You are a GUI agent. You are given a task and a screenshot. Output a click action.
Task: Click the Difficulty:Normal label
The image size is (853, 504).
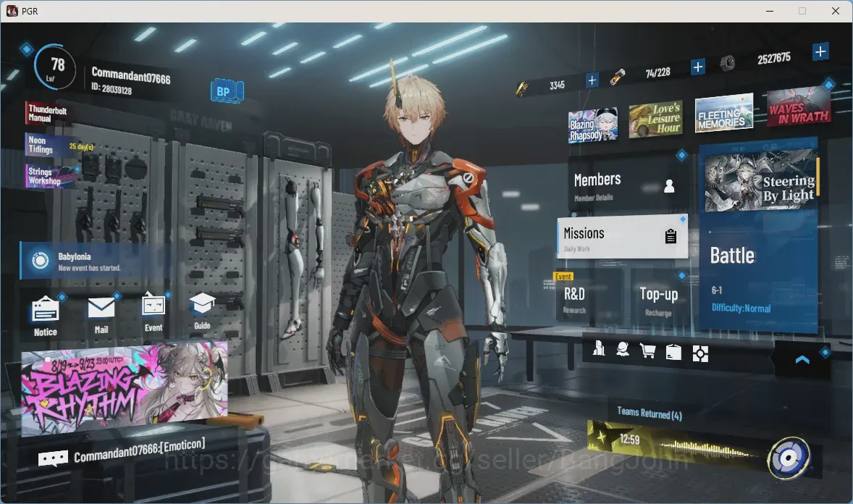pyautogui.click(x=741, y=308)
